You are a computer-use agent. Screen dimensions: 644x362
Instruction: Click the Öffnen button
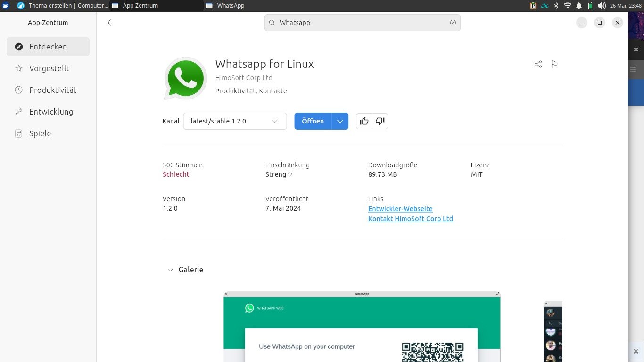coord(313,121)
